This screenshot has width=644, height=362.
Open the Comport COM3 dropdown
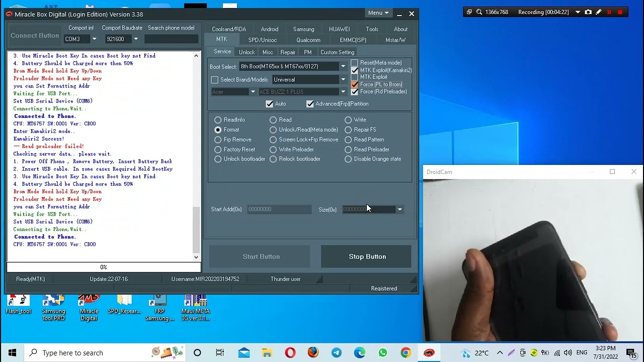click(94, 39)
